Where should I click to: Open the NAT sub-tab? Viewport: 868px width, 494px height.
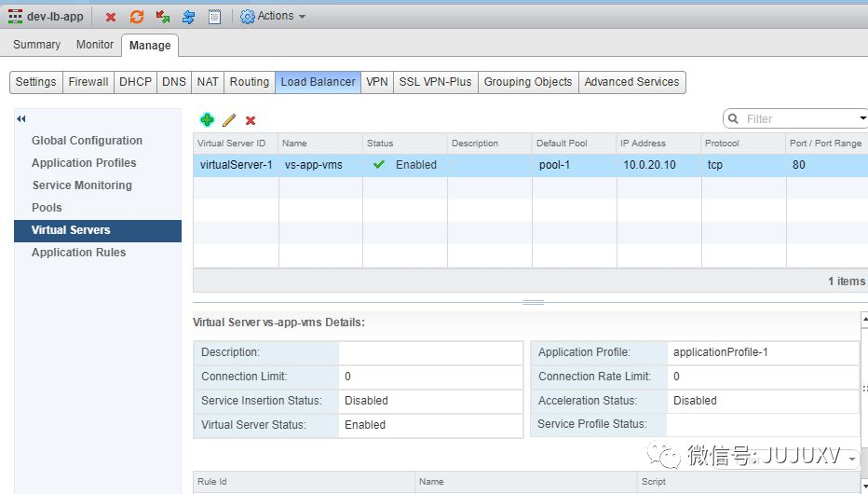(x=208, y=82)
